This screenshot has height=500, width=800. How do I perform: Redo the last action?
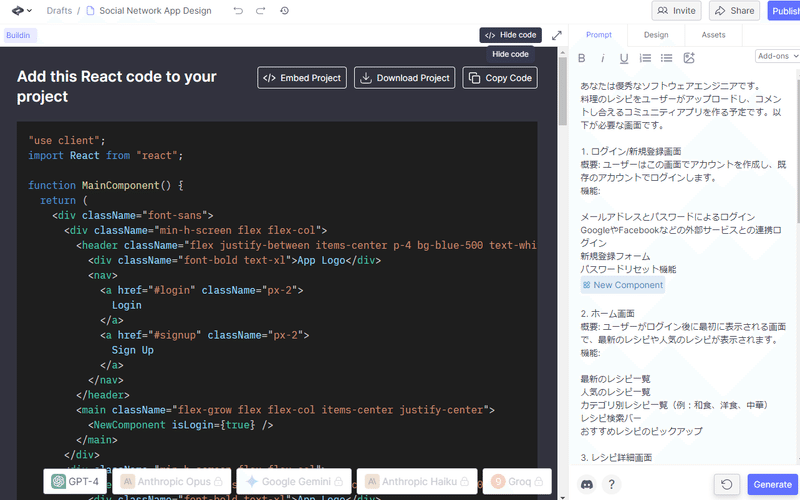(x=261, y=11)
